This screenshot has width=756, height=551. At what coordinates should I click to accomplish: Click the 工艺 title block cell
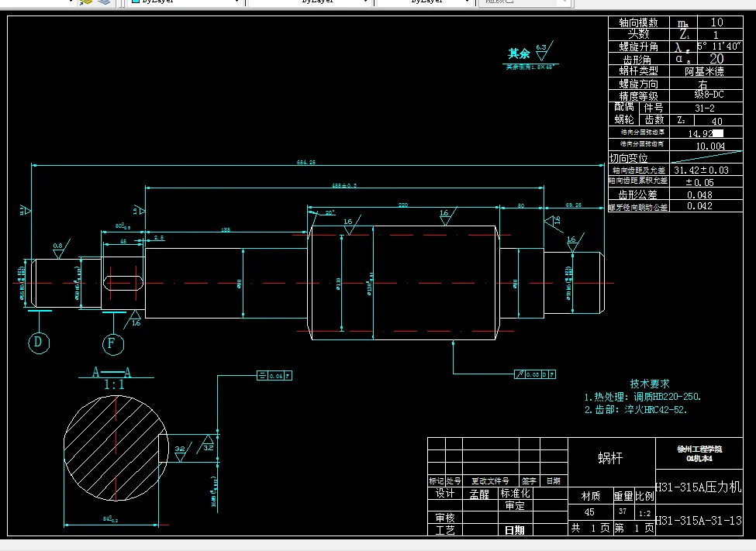445,530
